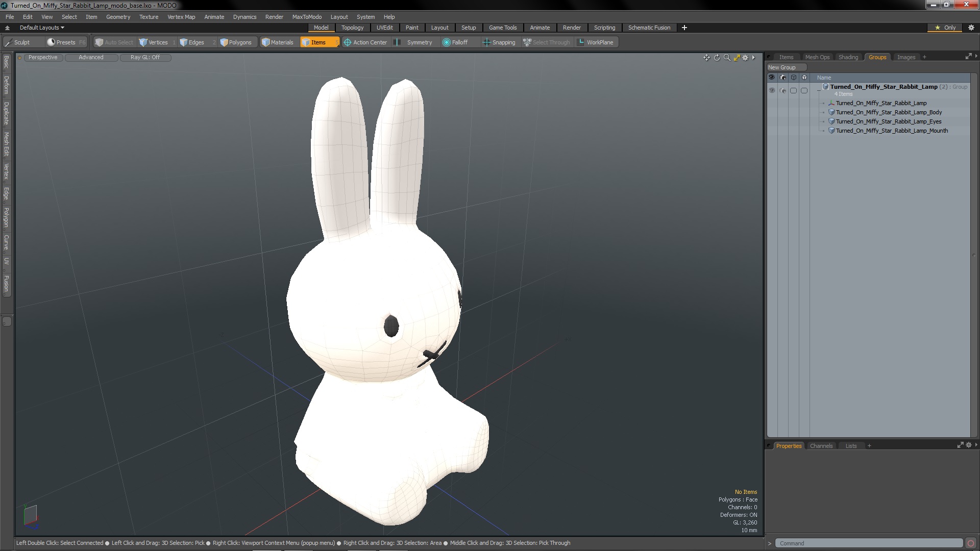Open the Action Center options
The image size is (980, 551).
[x=366, y=42]
